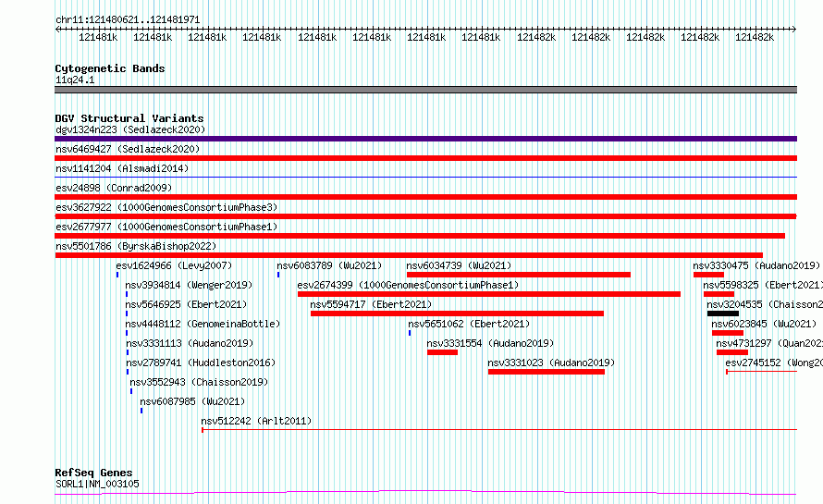
Task: Select nsv4731297 (Quan) variant label
Action: pos(769,343)
